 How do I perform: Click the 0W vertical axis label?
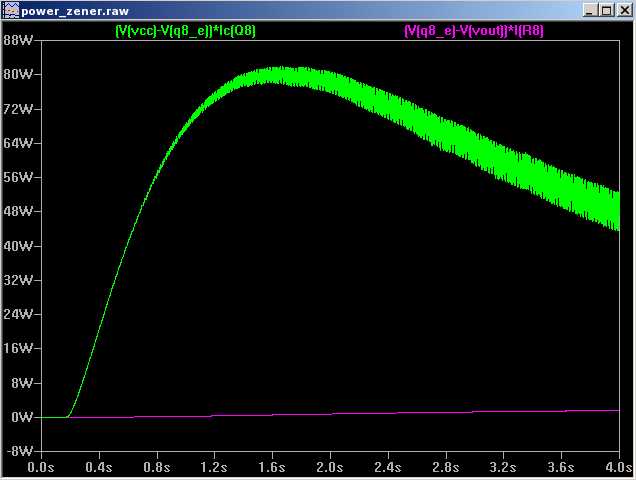coord(22,417)
